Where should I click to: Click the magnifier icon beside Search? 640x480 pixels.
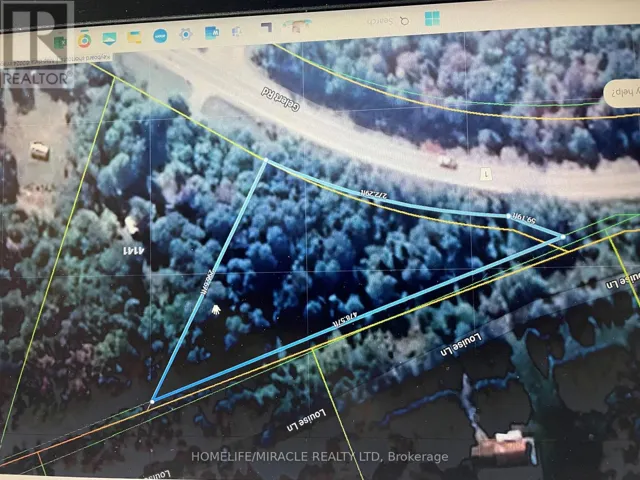pos(404,21)
